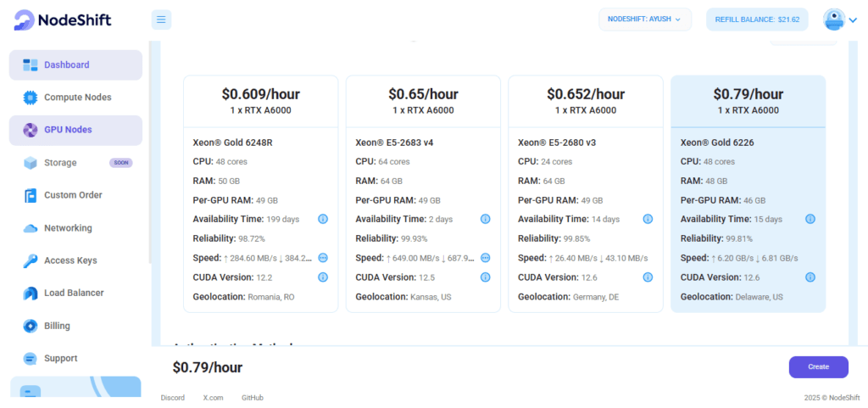The image size is (868, 408).
Task: Show full speed details for $0.609/hour card
Action: click(323, 258)
